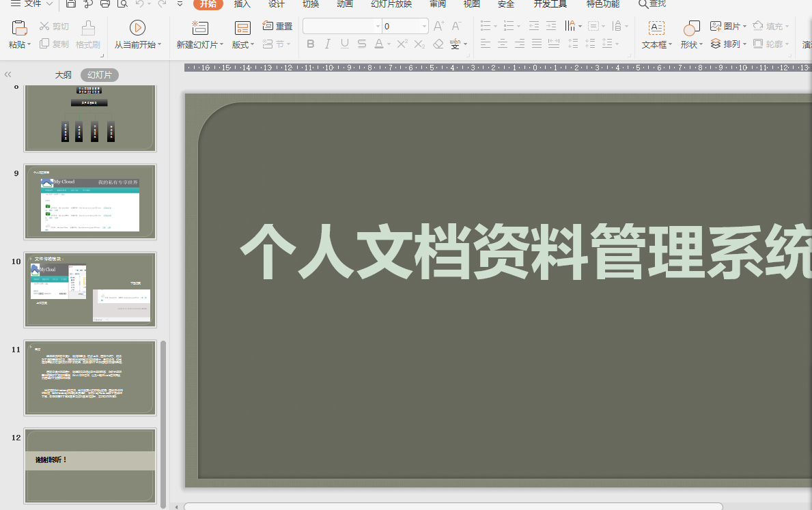This screenshot has width=812, height=510.
Task: Toggle Underline formatting
Action: 344,44
